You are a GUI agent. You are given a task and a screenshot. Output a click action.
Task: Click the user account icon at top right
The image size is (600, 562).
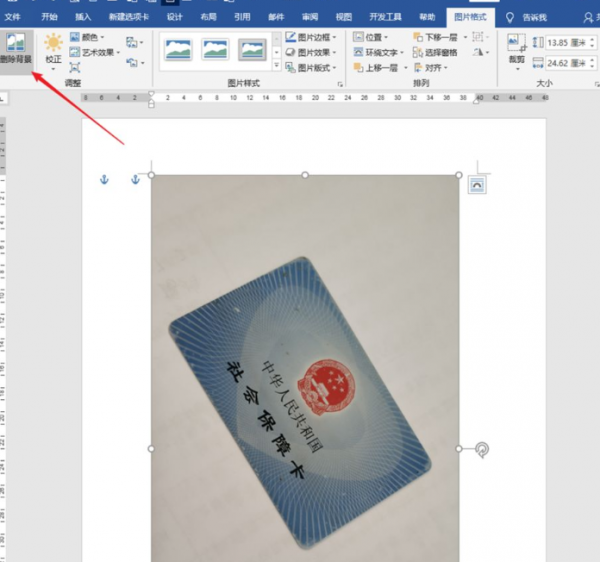tap(588, 18)
